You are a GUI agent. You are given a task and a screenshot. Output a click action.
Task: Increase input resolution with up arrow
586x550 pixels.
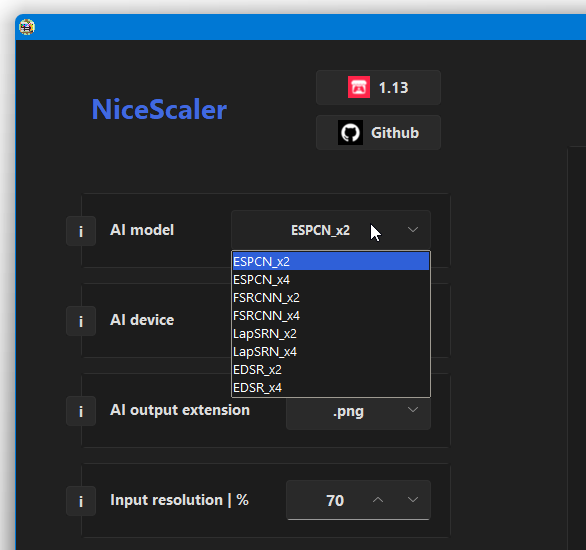point(378,500)
